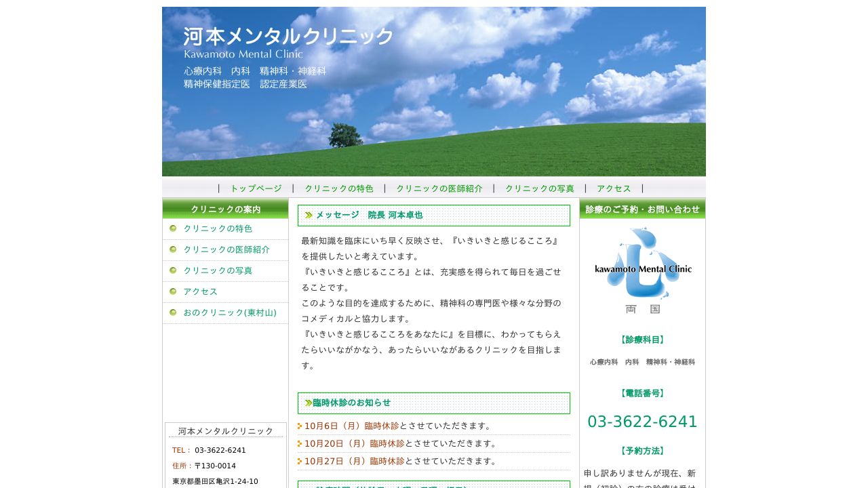This screenshot has height=488, width=868.
Task: Select クリニックの医師紹介 in top navigation
Action: [439, 188]
